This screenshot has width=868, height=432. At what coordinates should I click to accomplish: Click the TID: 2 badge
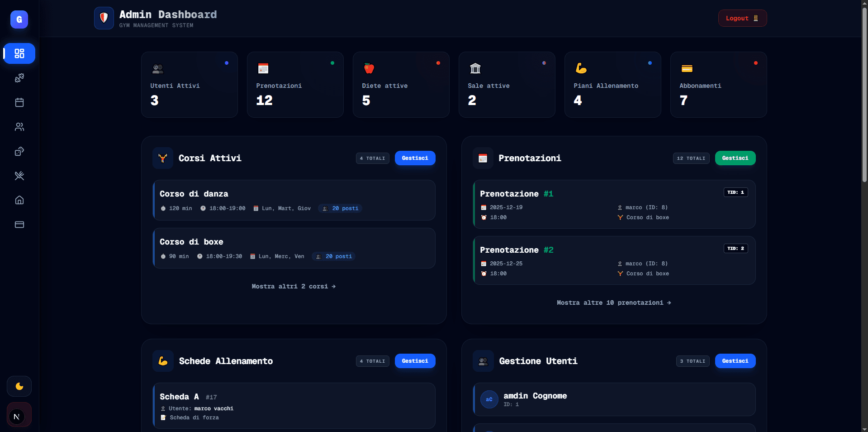[x=736, y=249]
